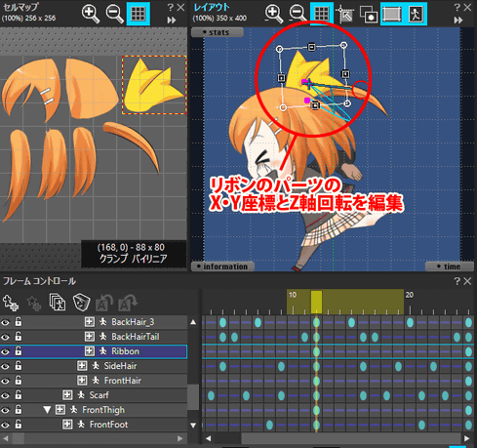Toggle the running figure icon in Layout

pyautogui.click(x=416, y=14)
